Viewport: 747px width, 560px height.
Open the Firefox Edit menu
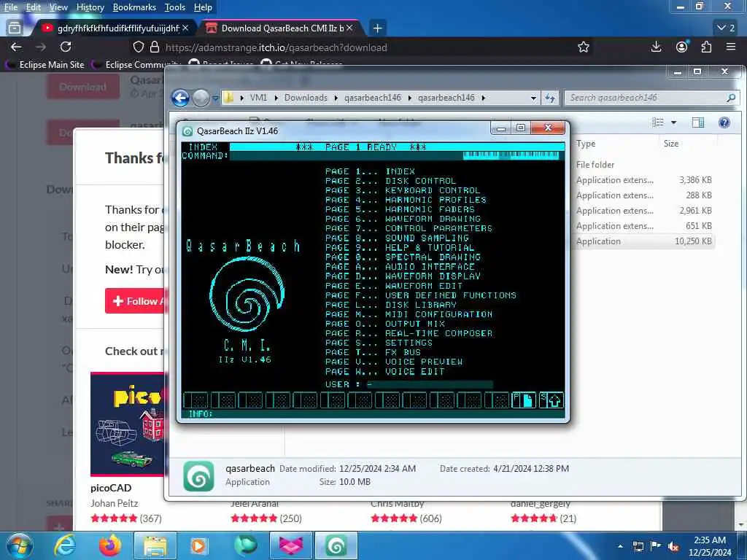click(x=33, y=7)
